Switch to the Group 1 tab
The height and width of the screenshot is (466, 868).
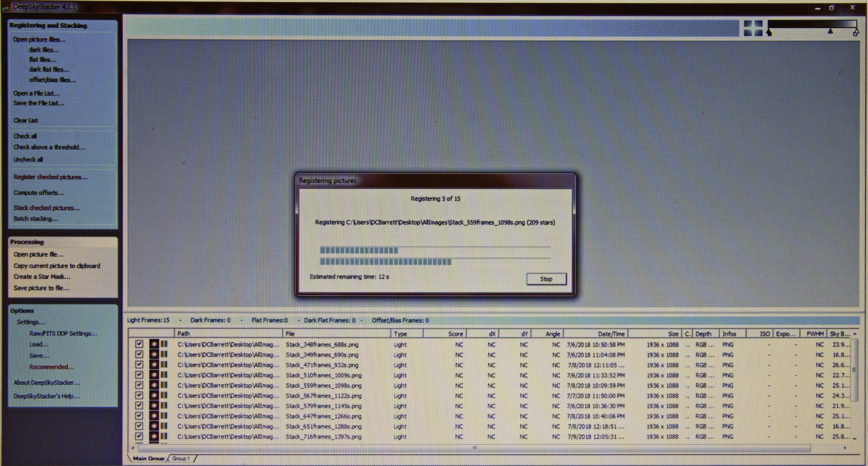pos(181,458)
